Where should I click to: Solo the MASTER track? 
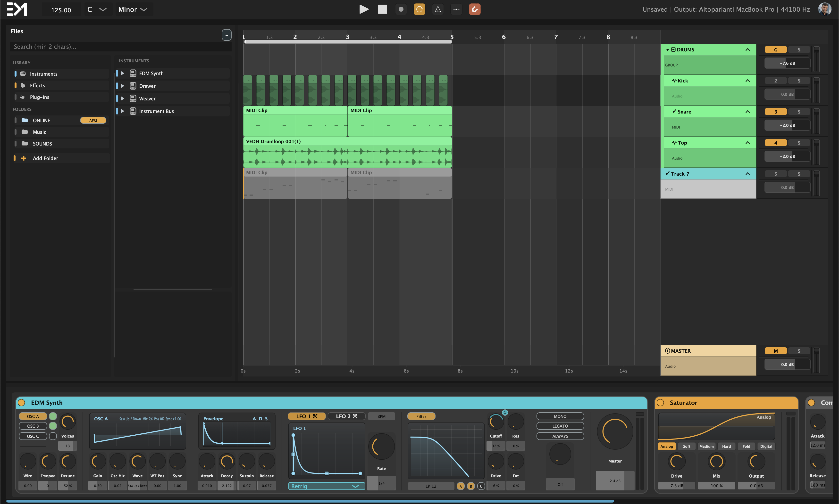(799, 351)
